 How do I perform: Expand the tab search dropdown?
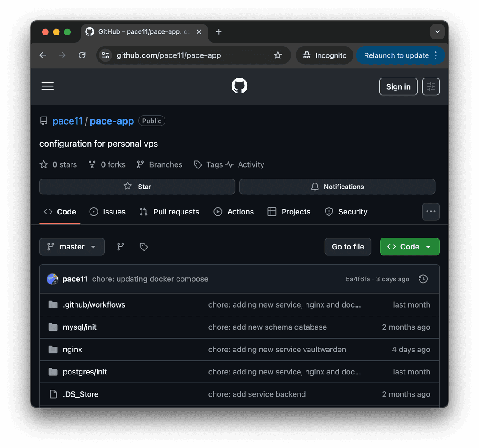pyautogui.click(x=437, y=32)
